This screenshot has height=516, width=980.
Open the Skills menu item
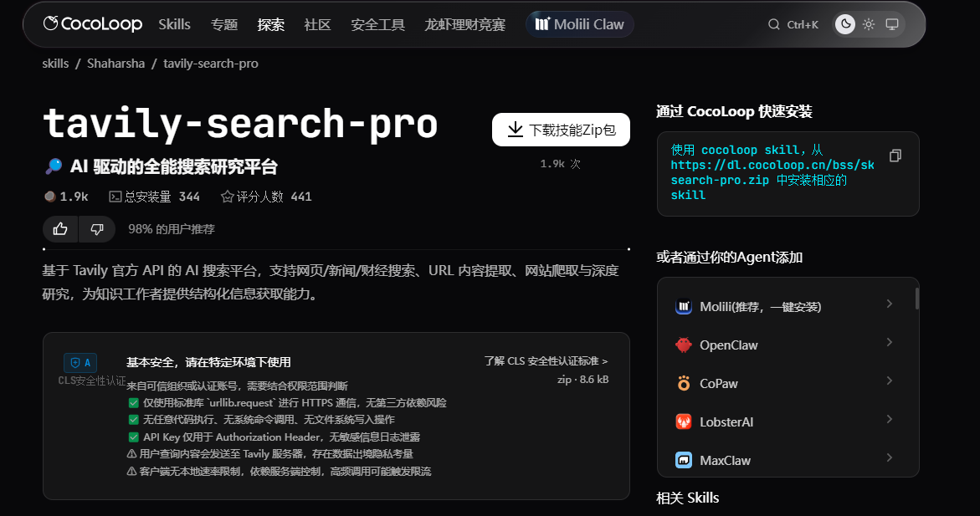pos(174,24)
